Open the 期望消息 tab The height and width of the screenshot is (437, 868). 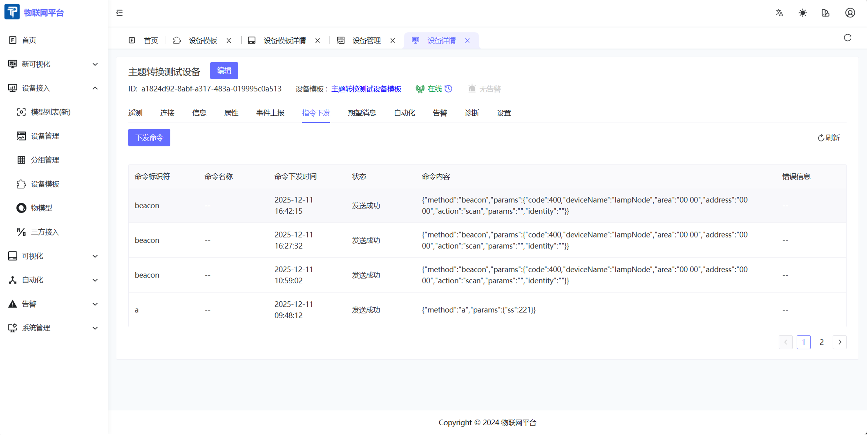pos(362,113)
